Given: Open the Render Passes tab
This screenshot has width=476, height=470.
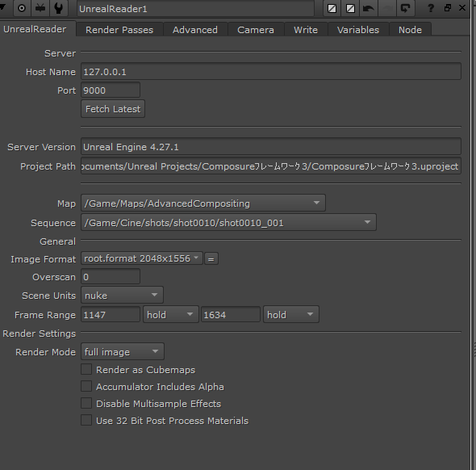Looking at the screenshot, I should click(x=119, y=30).
